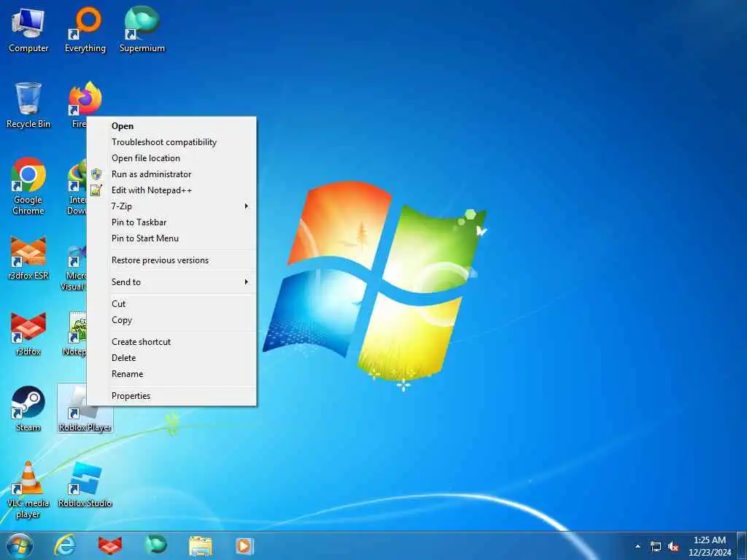Screen dimensions: 747x560
Task: Launch r3dfox from the taskbar
Action: [x=110, y=545]
